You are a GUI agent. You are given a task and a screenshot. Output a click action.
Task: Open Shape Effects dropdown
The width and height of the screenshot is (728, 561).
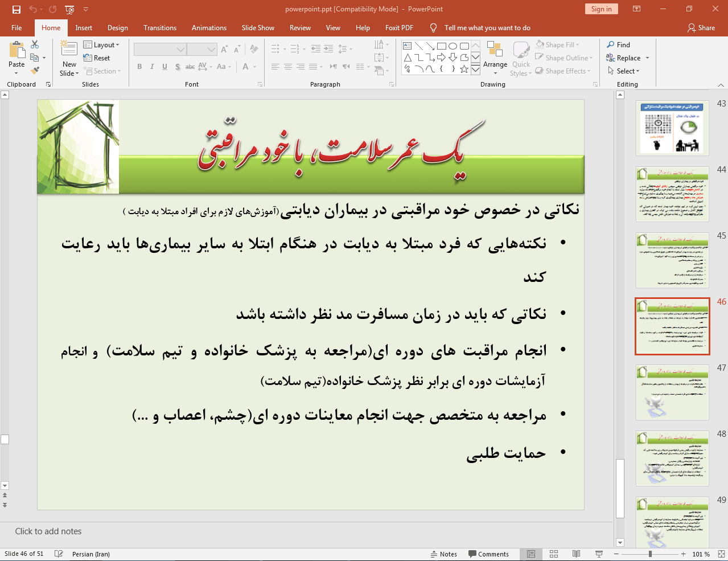(562, 71)
